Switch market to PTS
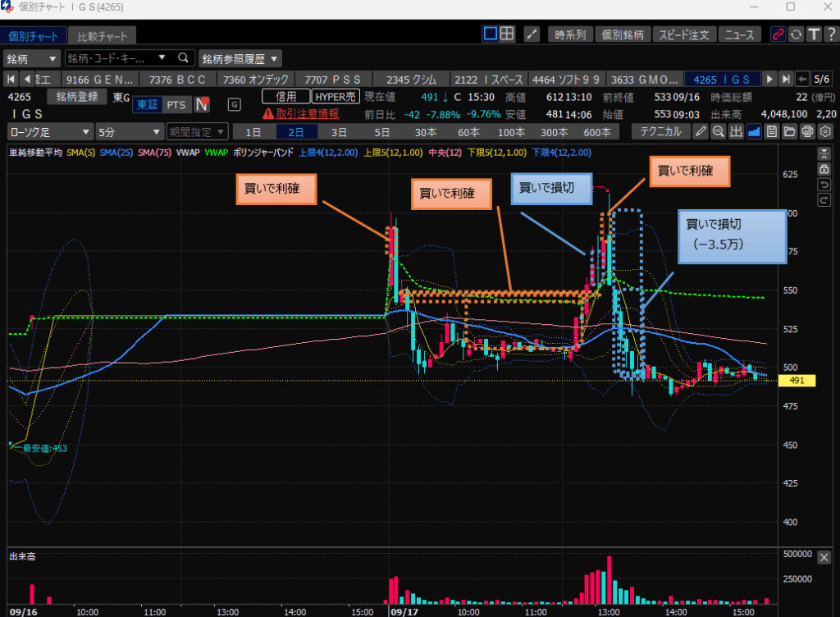The height and width of the screenshot is (617, 840). click(176, 105)
